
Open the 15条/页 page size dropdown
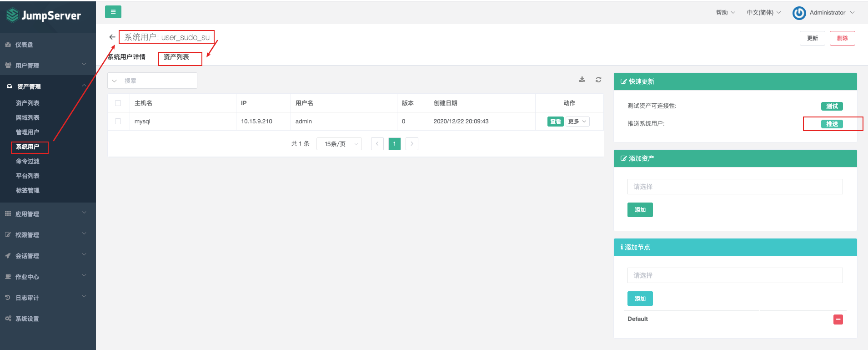(x=339, y=144)
